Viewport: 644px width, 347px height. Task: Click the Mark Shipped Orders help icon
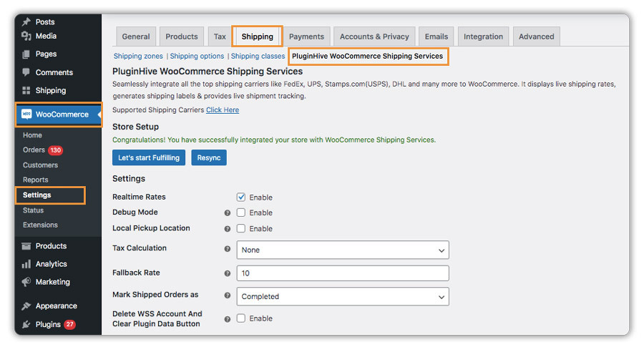click(x=227, y=295)
